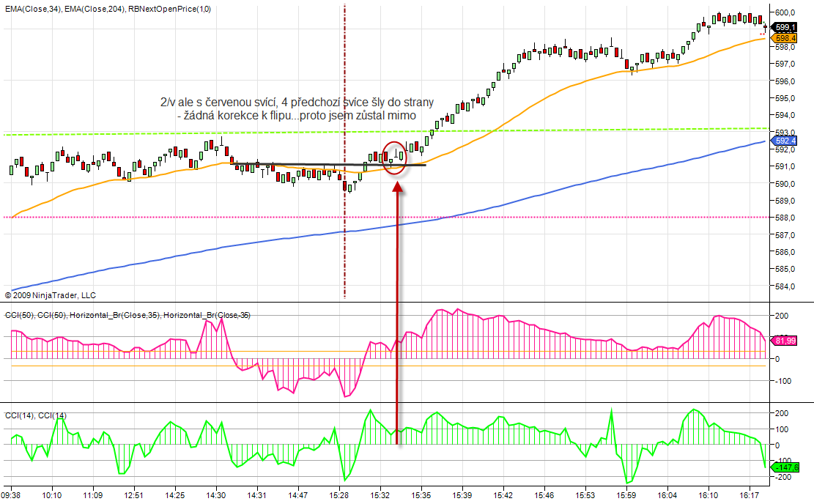This screenshot has width=814, height=504.
Task: Click the pink 81,99 CCI value marker
Action: pos(785,341)
